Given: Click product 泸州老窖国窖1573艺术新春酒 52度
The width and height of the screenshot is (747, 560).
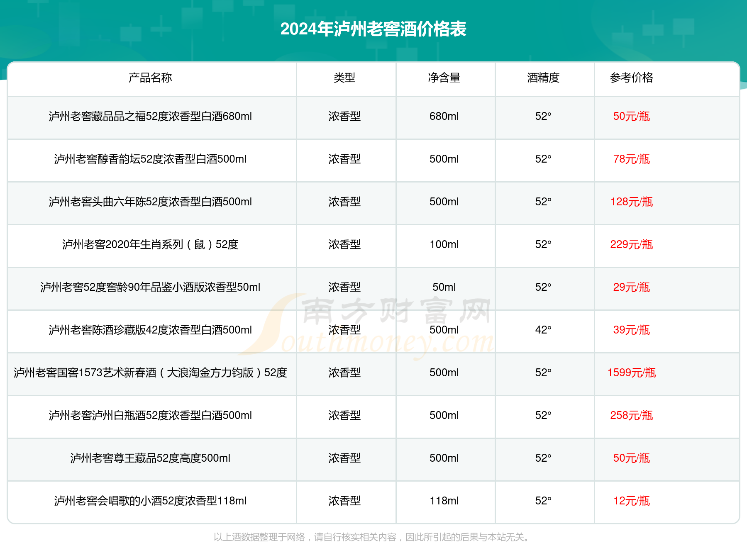Looking at the screenshot, I should [150, 373].
